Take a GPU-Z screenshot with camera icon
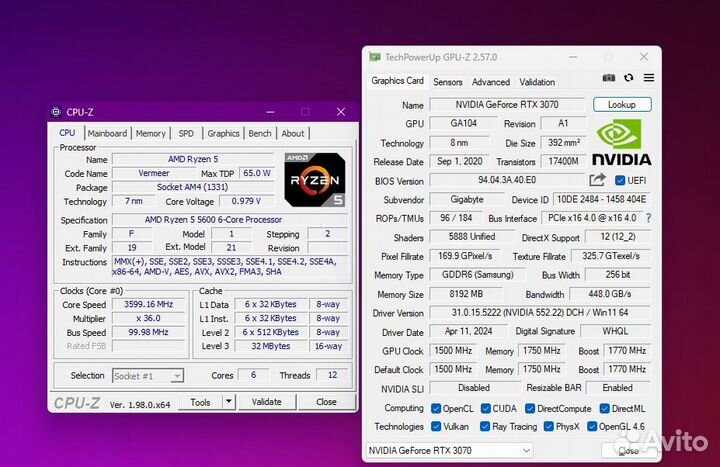The image size is (720, 467). [608, 78]
